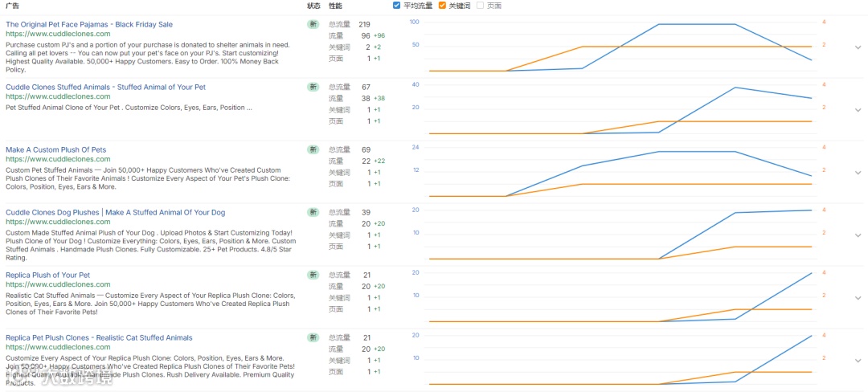The height and width of the screenshot is (392, 868).
Task: Click the 新 badge on Replica Pet Plush Clones row
Action: tap(313, 337)
